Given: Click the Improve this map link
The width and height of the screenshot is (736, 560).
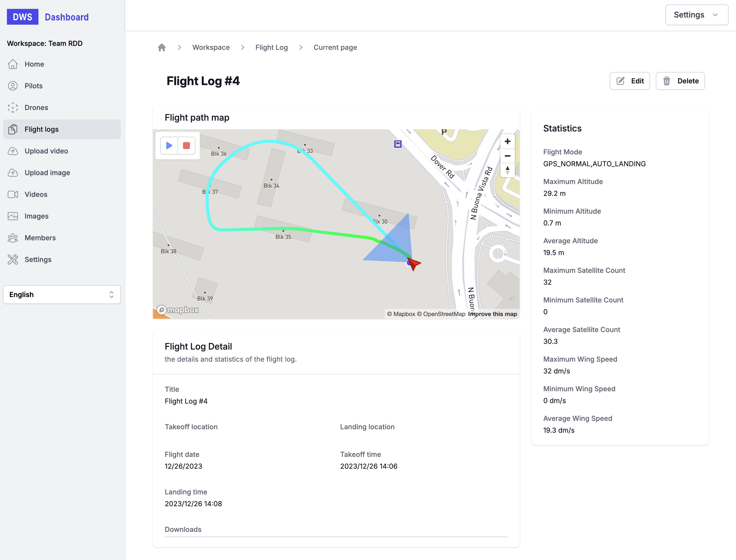Looking at the screenshot, I should (493, 314).
